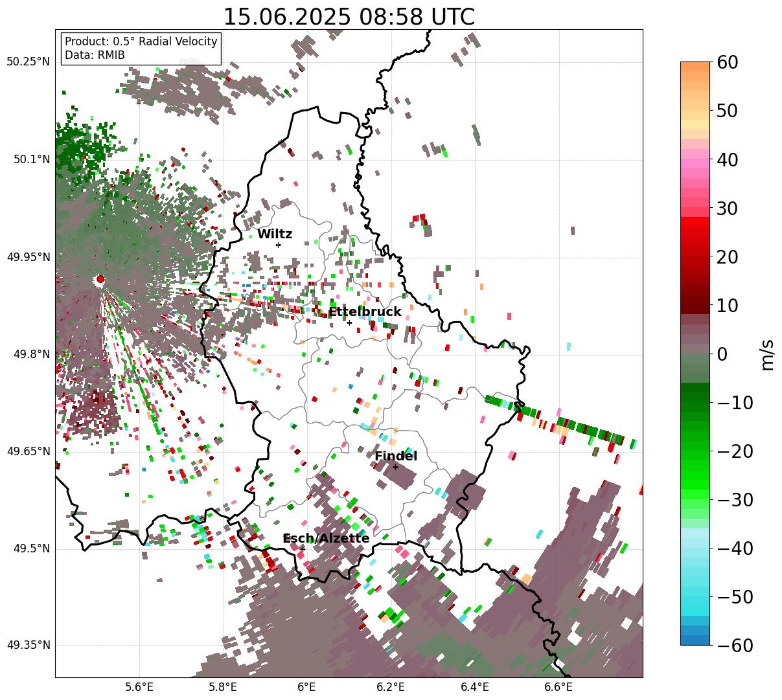Click the colorbar 40 tick label

pos(726,159)
